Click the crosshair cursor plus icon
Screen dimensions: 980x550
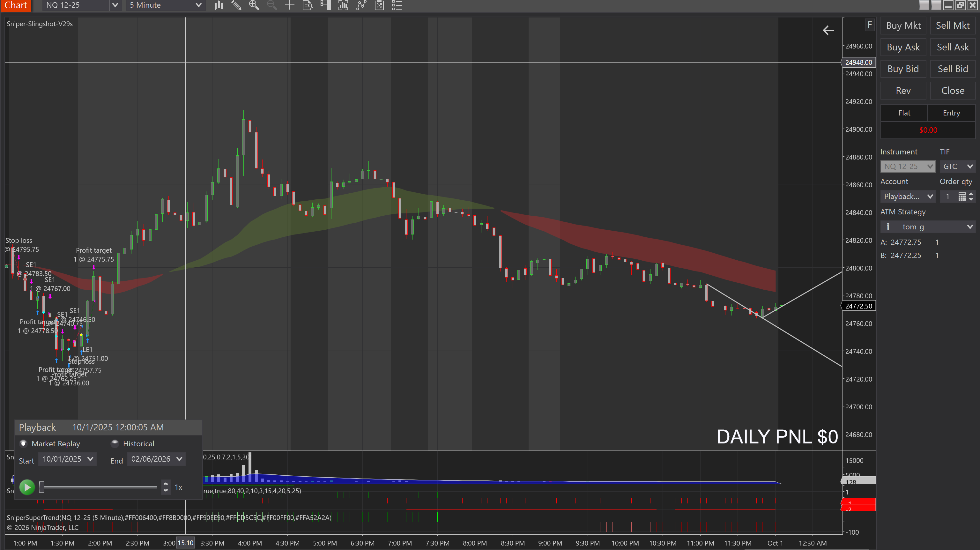[x=290, y=5]
